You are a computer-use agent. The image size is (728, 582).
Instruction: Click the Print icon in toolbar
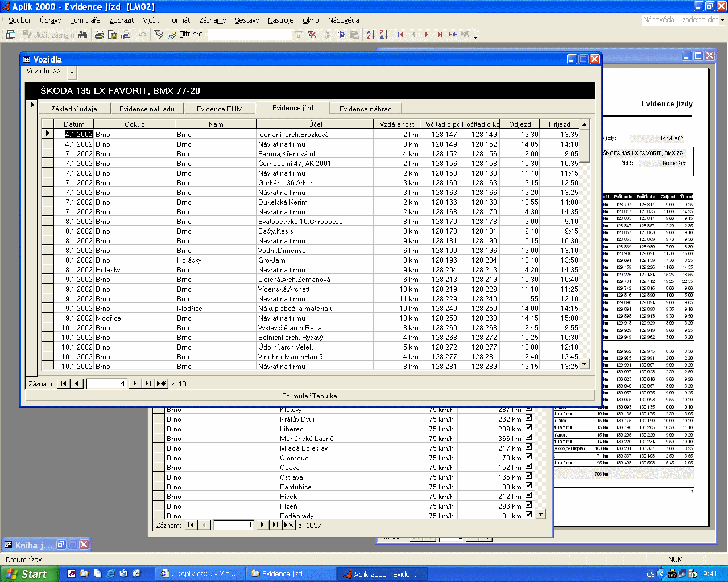pos(100,35)
